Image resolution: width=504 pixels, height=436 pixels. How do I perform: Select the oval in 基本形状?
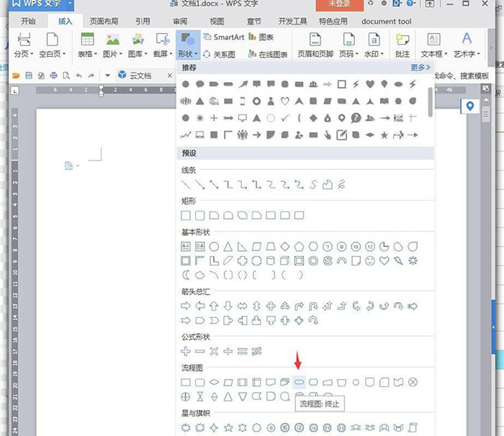point(214,247)
